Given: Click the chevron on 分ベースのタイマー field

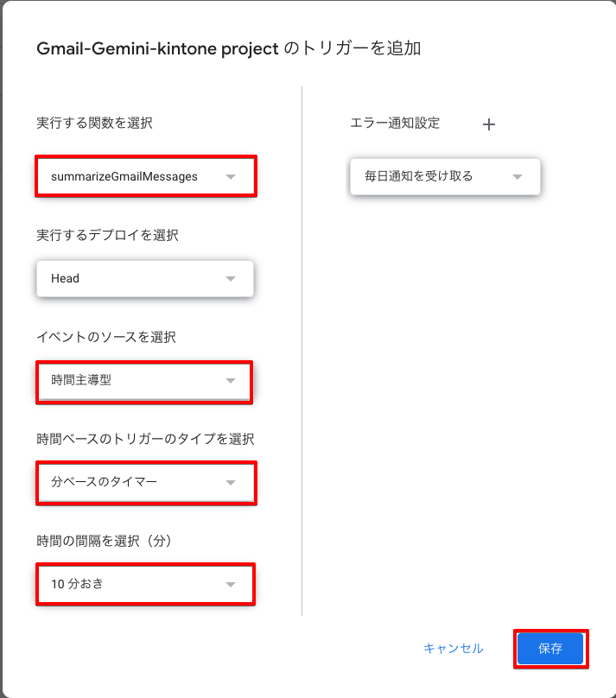Looking at the screenshot, I should [x=230, y=483].
